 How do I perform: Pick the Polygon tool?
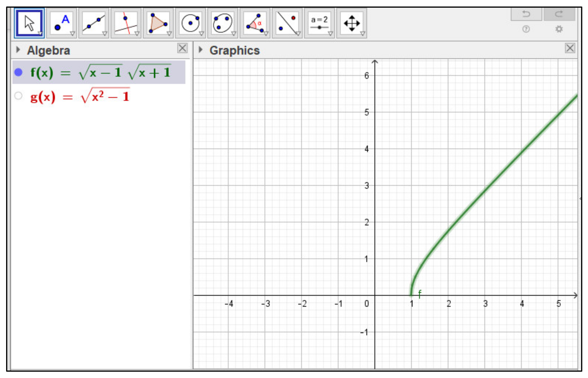(x=158, y=23)
